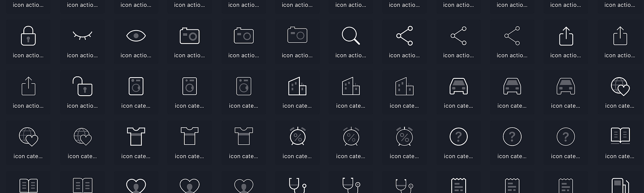Select the boldest percent alarm clock icon
Image resolution: width=644 pixels, height=193 pixels.
point(297,137)
